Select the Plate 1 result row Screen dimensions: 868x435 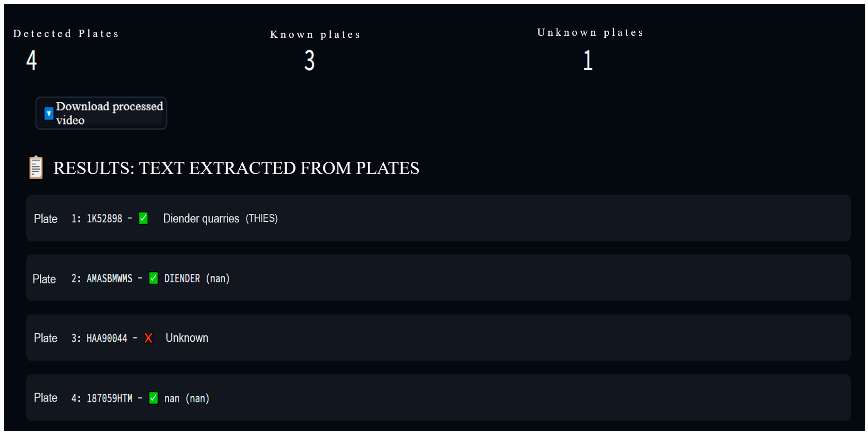click(x=438, y=218)
